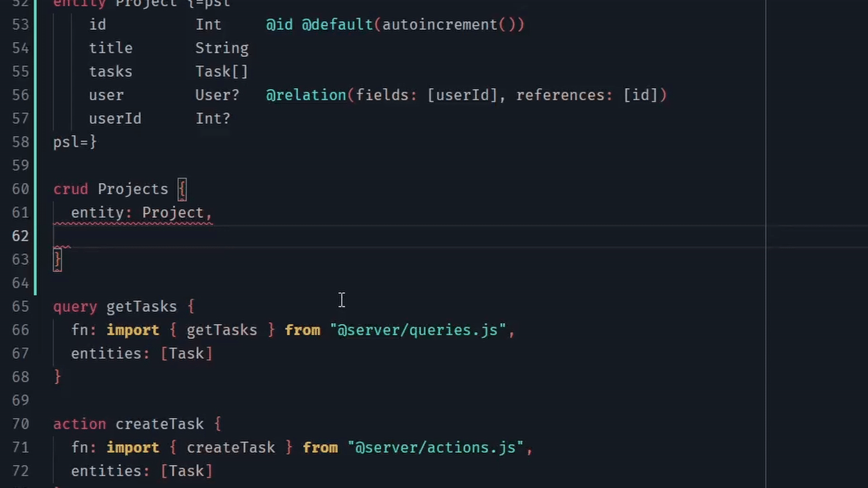Select line number 60 in the gutter
This screenshot has width=868, height=488.
click(20, 189)
